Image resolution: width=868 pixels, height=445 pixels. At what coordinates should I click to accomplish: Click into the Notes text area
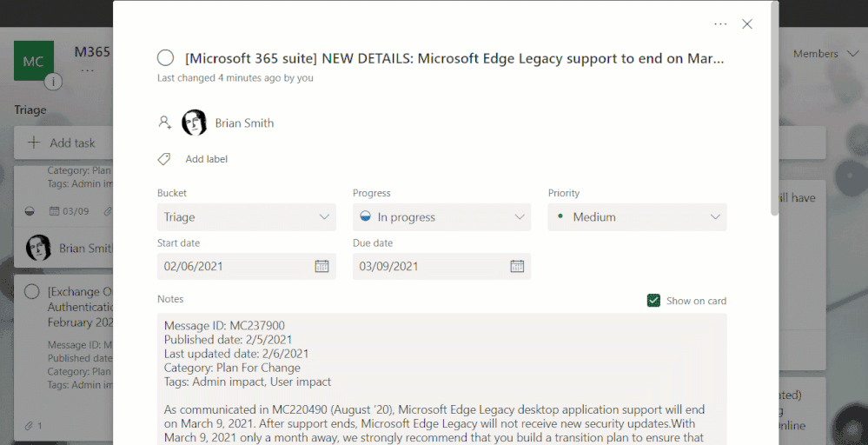point(441,379)
